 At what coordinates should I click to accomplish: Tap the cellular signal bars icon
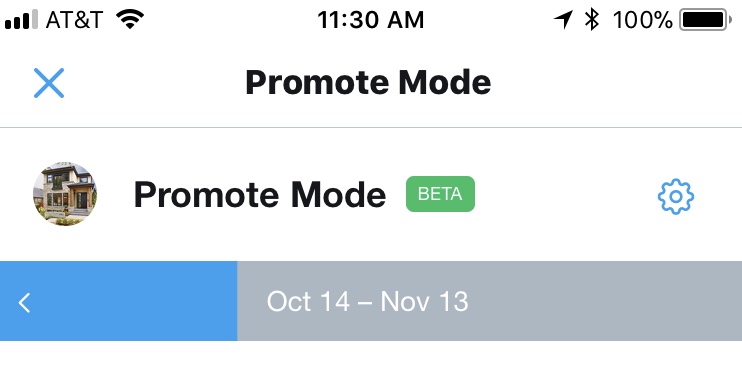point(21,20)
